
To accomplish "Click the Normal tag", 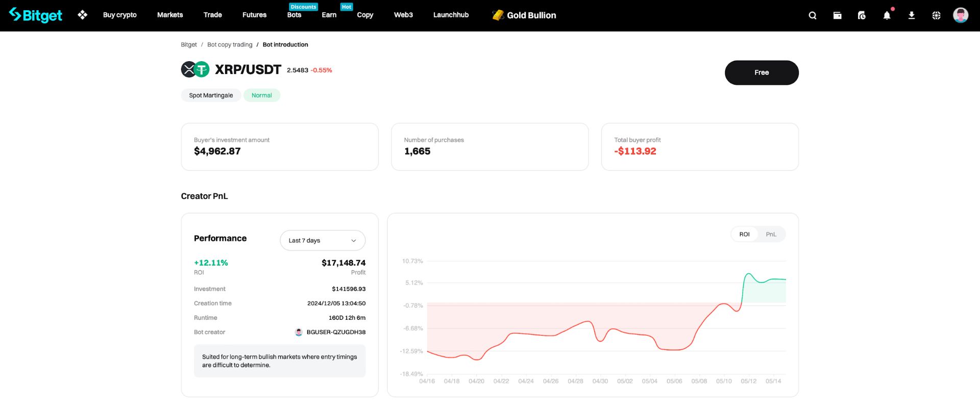I will tap(262, 95).
